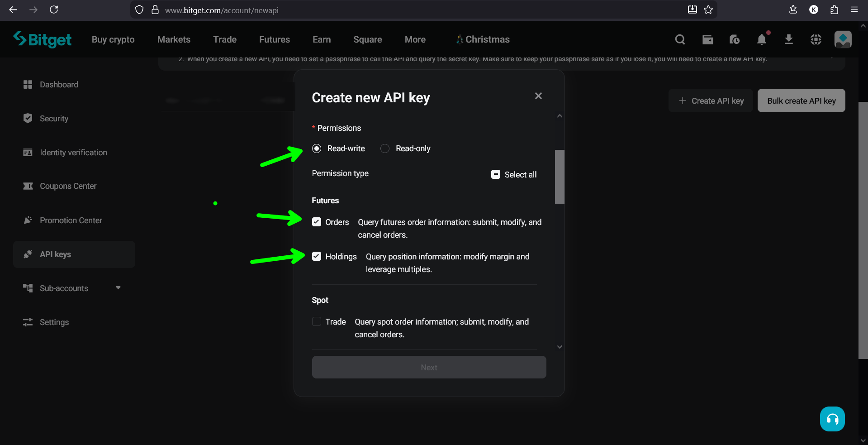Open the browser hamburger menu
Image resolution: width=868 pixels, height=445 pixels.
(x=854, y=10)
